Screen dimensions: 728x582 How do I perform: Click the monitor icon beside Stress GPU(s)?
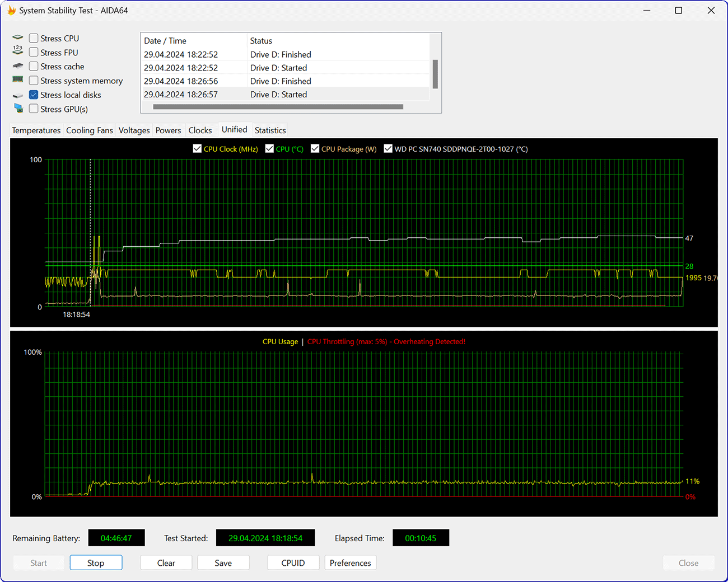(18, 108)
